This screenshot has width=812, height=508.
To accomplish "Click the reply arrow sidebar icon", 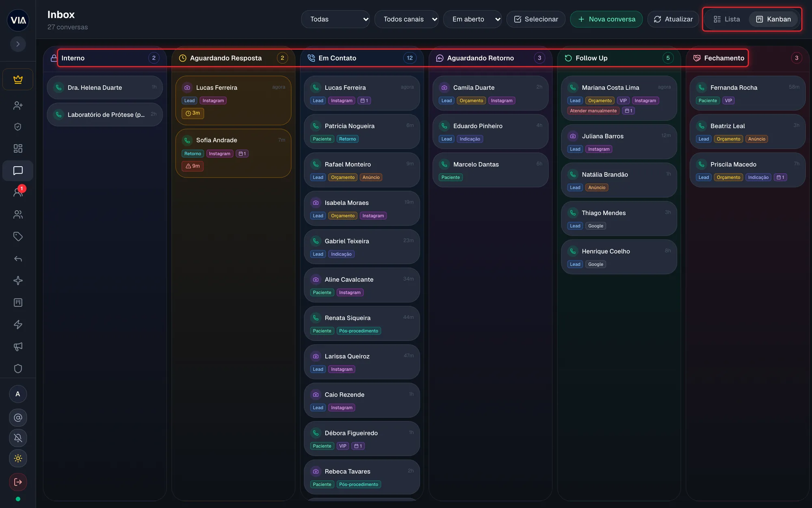I will tap(18, 258).
